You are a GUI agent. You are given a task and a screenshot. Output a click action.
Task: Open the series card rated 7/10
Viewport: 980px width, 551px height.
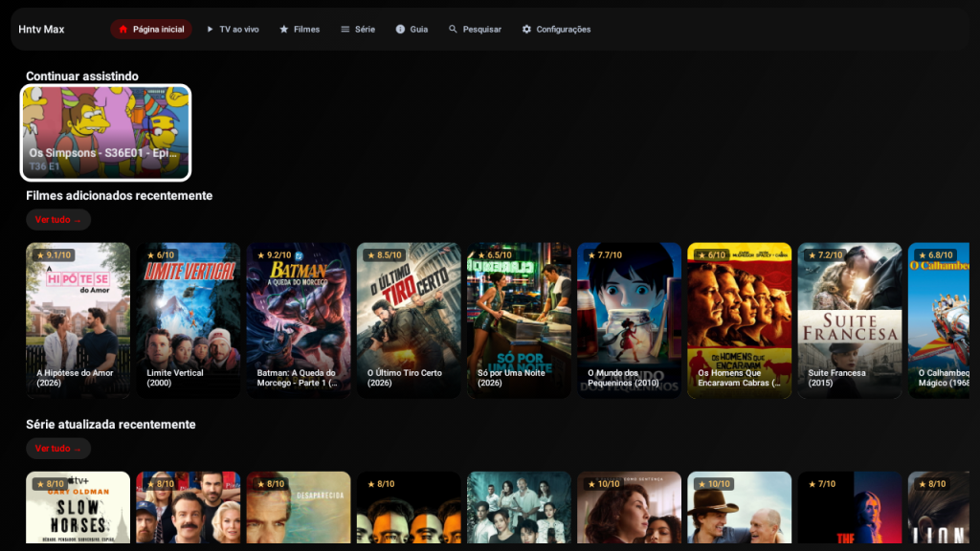(850, 507)
